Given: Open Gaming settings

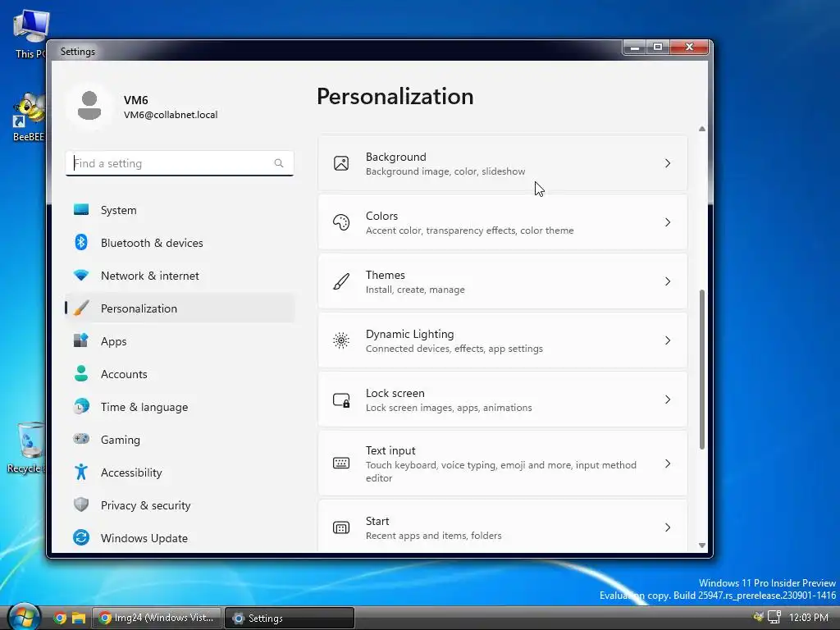Looking at the screenshot, I should (180, 440).
